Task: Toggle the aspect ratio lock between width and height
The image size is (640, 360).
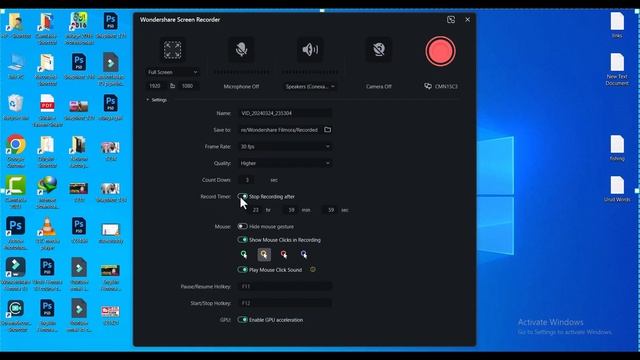Action: click(172, 86)
